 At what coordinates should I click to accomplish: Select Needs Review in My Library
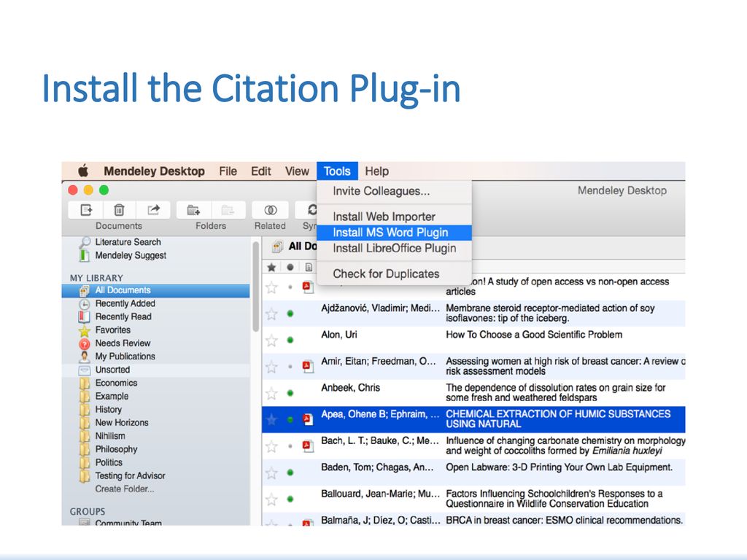tap(123, 343)
